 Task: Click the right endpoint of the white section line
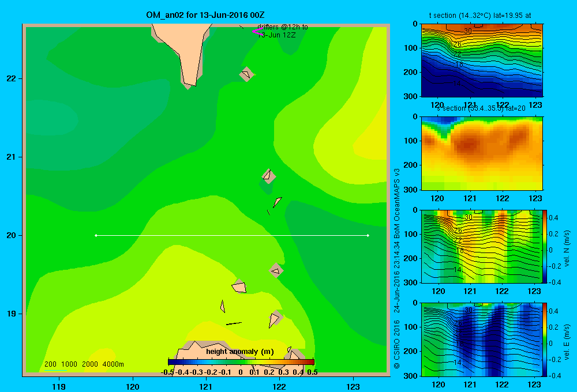tap(368, 235)
